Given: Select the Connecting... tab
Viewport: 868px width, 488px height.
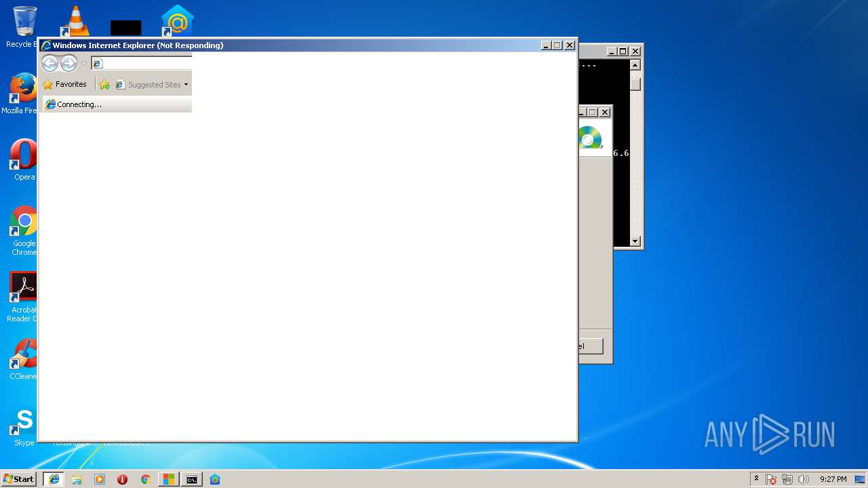Looking at the screenshot, I should (117, 104).
